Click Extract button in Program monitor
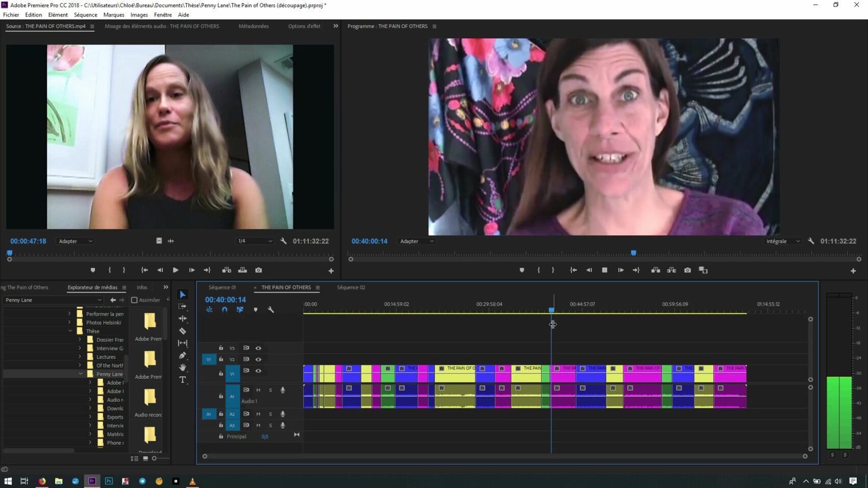The width and height of the screenshot is (868, 488). coord(671,270)
